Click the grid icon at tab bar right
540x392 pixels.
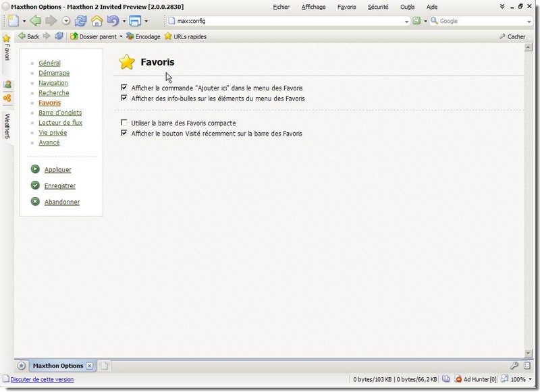coord(527,366)
